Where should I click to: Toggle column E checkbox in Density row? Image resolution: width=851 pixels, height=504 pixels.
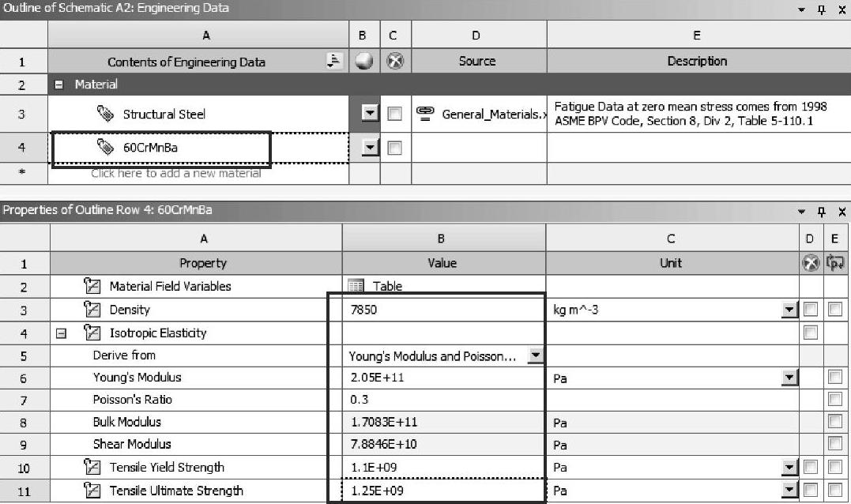click(834, 309)
